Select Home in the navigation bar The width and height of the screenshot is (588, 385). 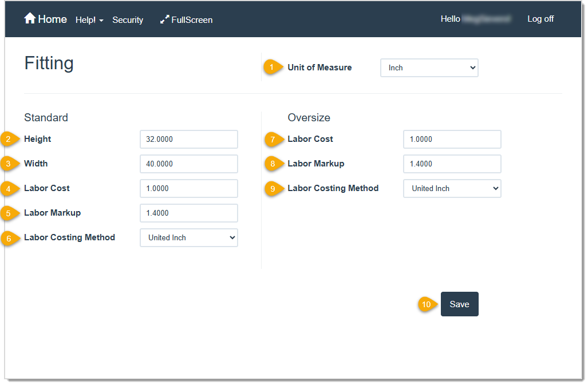coord(52,18)
